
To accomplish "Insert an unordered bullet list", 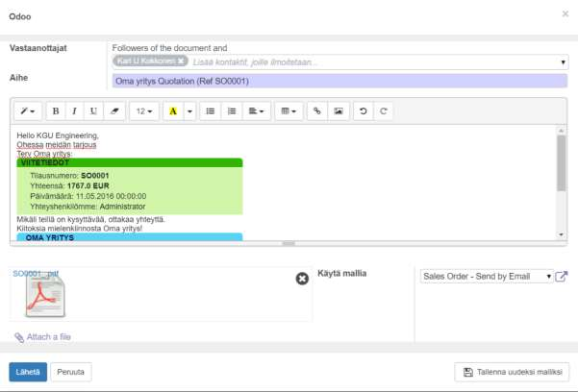I will 210,111.
